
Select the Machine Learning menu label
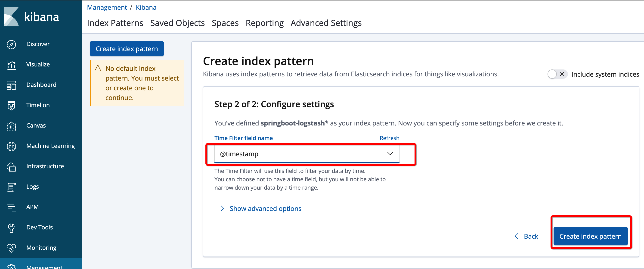pos(50,146)
